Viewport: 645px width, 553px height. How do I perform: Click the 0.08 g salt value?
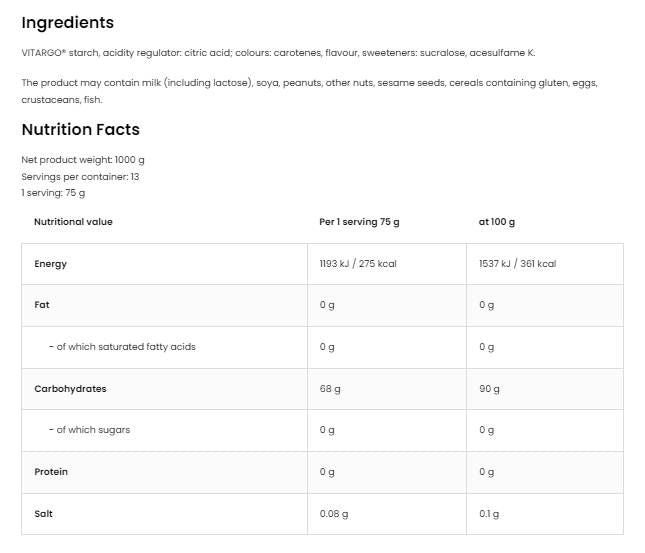coord(334,513)
